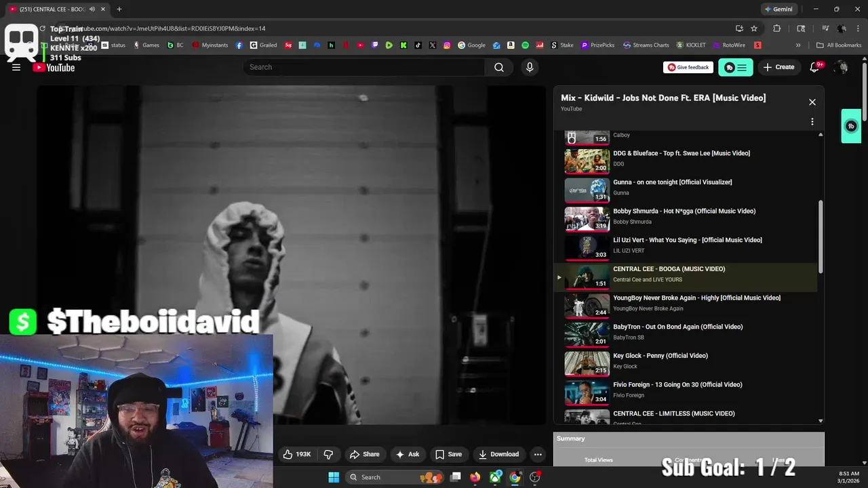Play Gunna - on one tonight
Viewport: 868px width, 488px height.
click(686, 190)
